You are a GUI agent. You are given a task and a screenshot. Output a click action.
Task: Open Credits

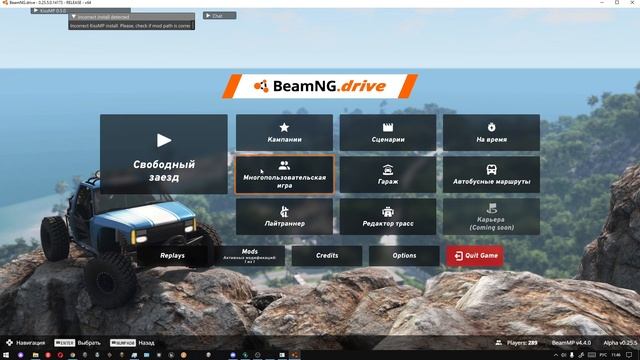[327, 256]
